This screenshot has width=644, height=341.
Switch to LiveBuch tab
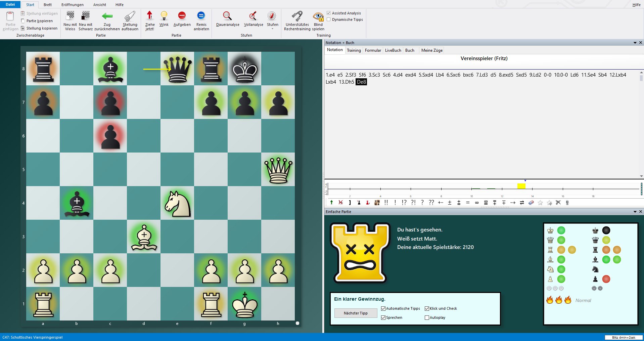pyautogui.click(x=393, y=50)
